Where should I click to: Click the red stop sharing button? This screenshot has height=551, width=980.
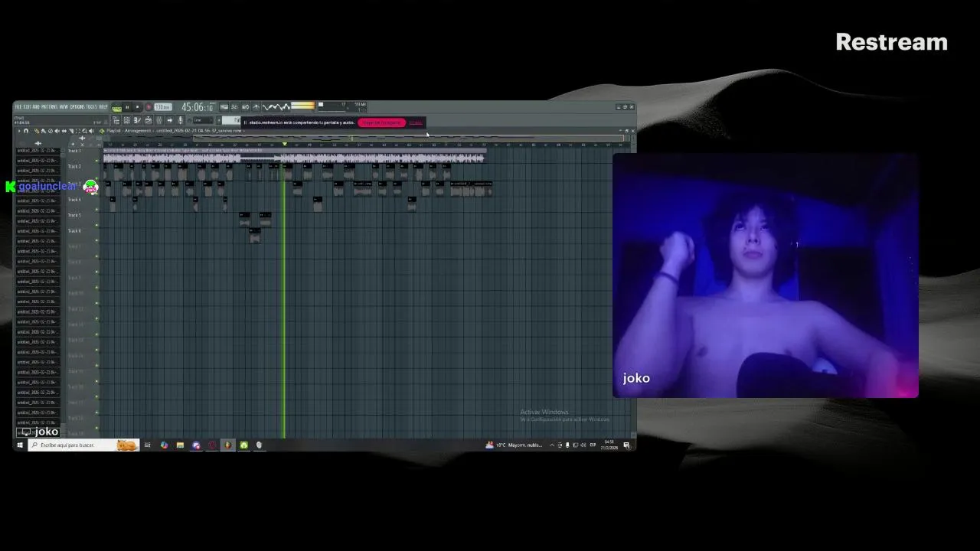tap(382, 122)
